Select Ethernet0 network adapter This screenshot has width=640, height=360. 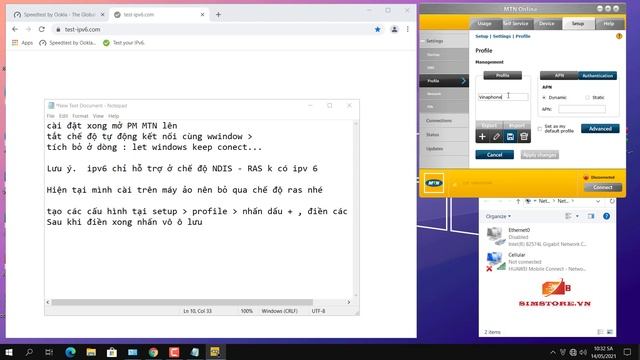pyautogui.click(x=537, y=237)
